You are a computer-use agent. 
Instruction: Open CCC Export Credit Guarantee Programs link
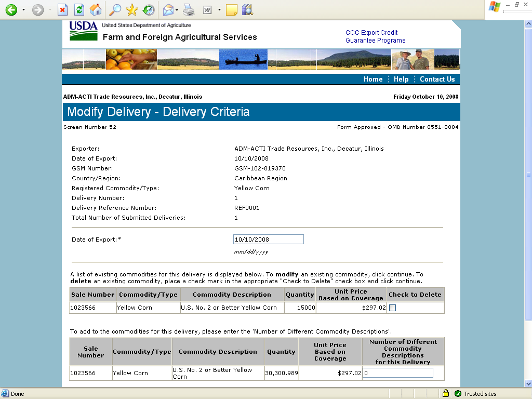click(375, 36)
